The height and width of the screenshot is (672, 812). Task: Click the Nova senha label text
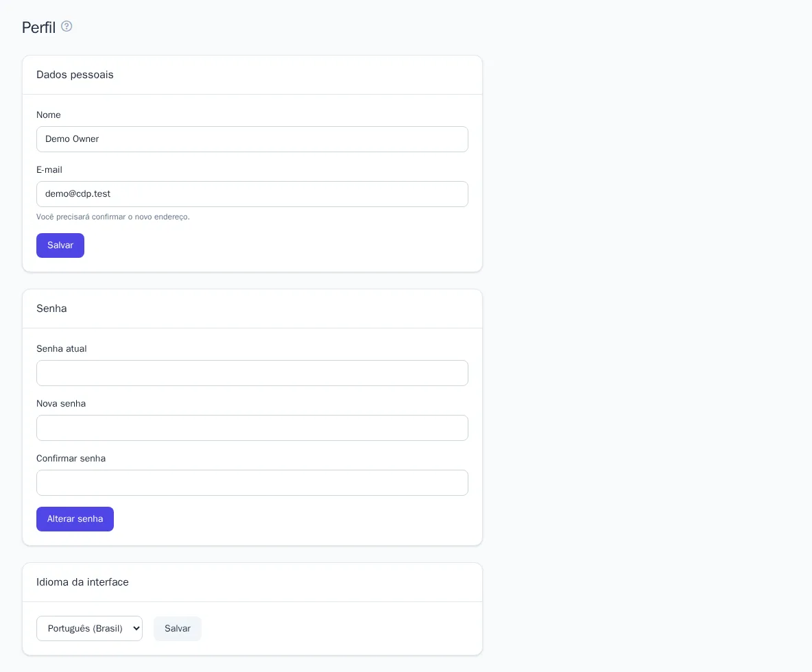(61, 404)
